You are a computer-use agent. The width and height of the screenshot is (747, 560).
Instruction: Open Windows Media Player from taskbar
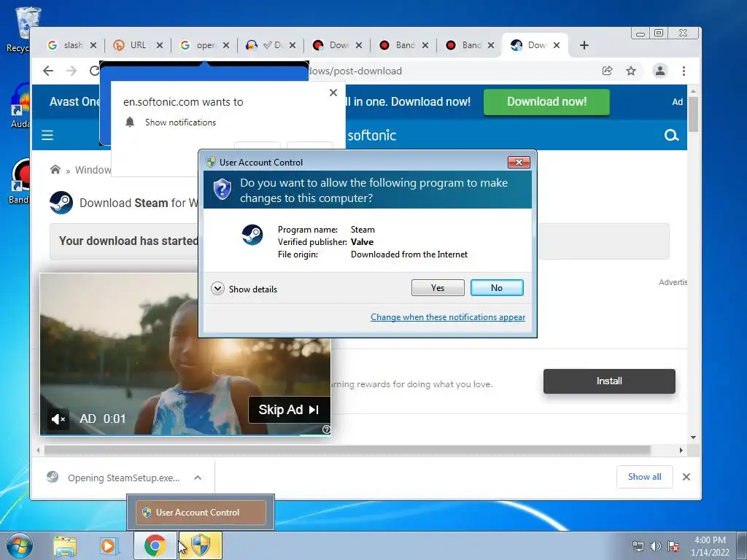tap(109, 545)
